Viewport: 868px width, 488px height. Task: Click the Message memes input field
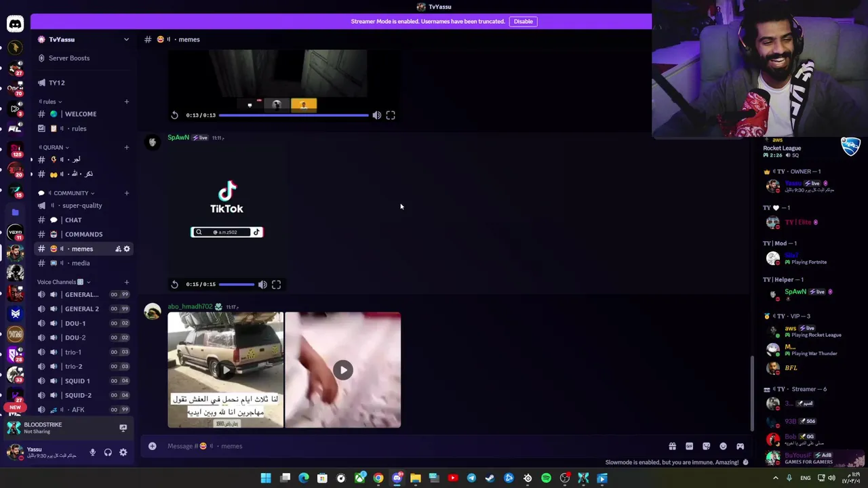click(407, 446)
